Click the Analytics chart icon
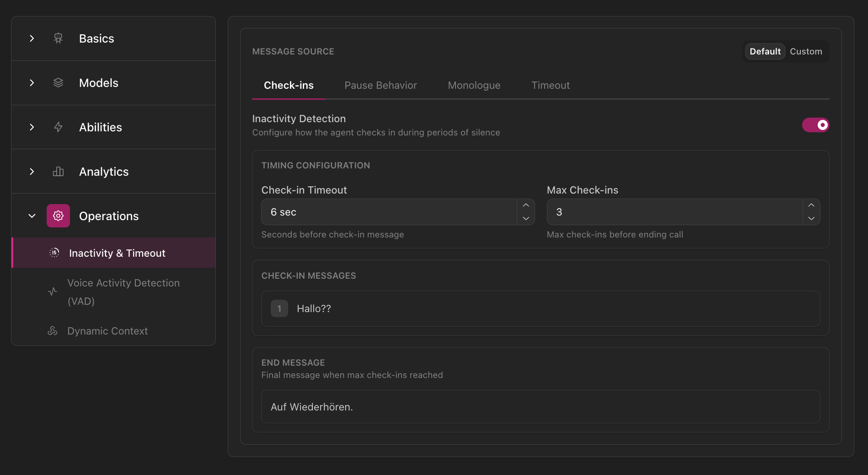This screenshot has height=475, width=868. [58, 172]
